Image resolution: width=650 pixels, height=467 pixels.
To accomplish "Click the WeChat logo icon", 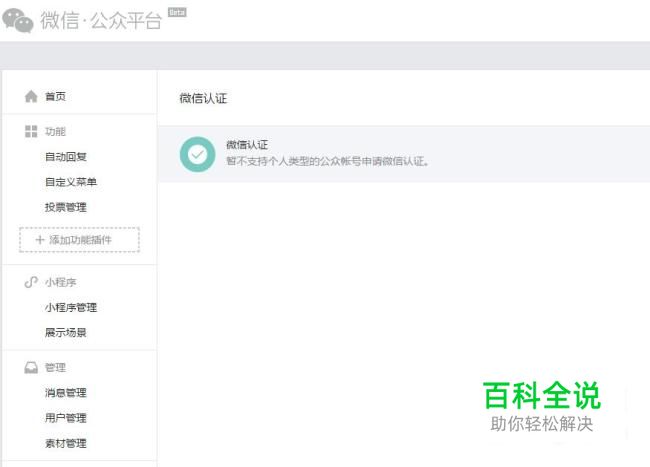I will tap(18, 20).
